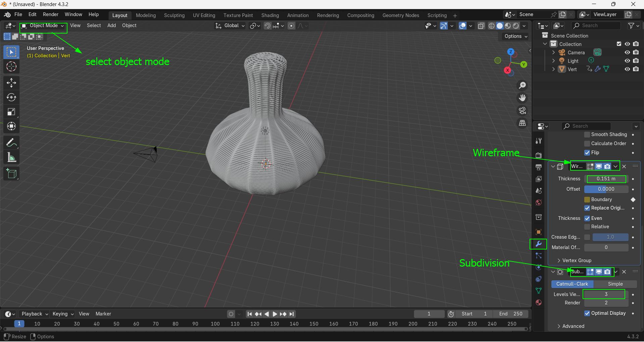This screenshot has height=342, width=644.
Task: Enable Relative thickness checkbox
Action: click(x=587, y=227)
